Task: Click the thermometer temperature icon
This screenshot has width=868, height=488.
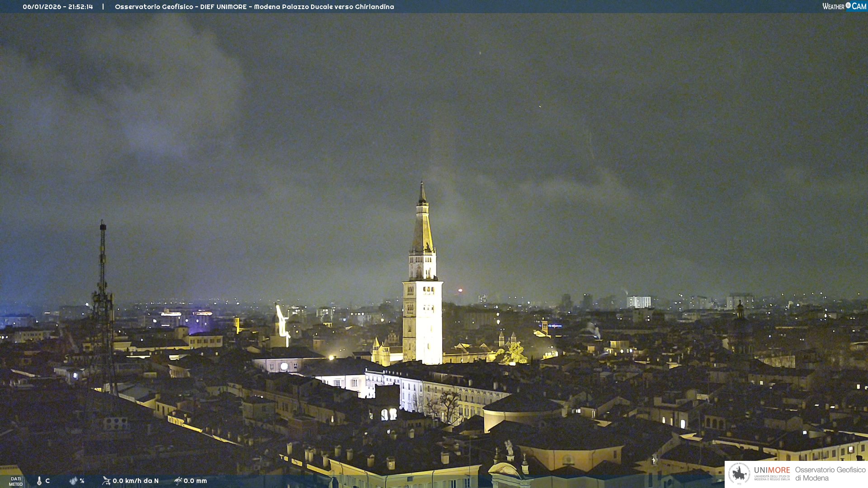Action: pos(39,481)
